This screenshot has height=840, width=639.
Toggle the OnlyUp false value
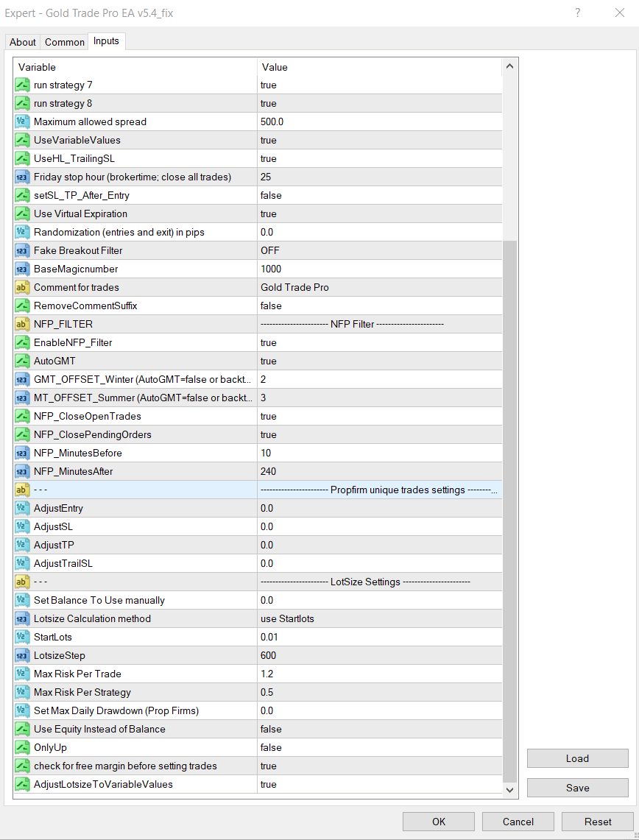coord(379,747)
